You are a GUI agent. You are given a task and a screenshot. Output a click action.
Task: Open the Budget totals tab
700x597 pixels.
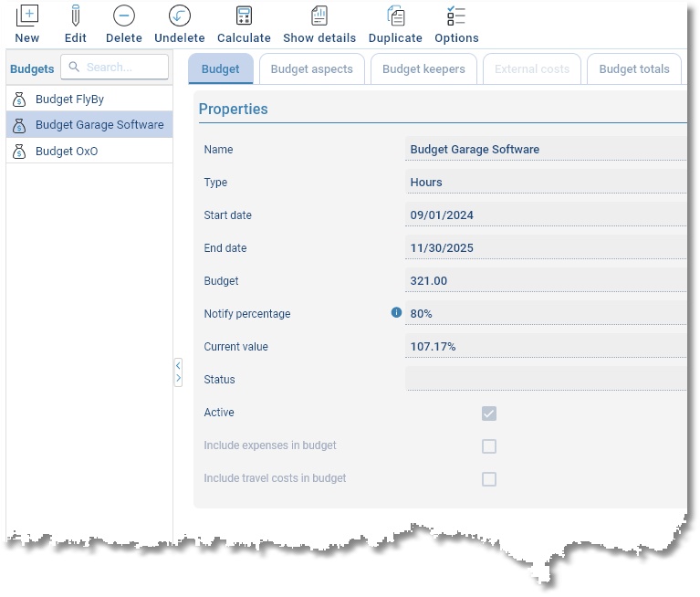pyautogui.click(x=634, y=68)
